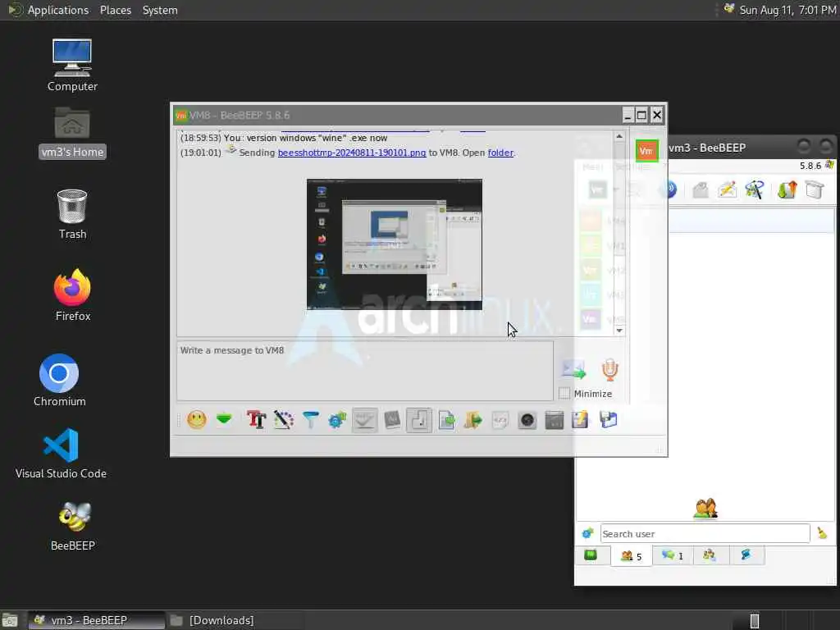Click the chat scrollbar up arrow
Viewport: 840px width, 630px height.
point(619,136)
